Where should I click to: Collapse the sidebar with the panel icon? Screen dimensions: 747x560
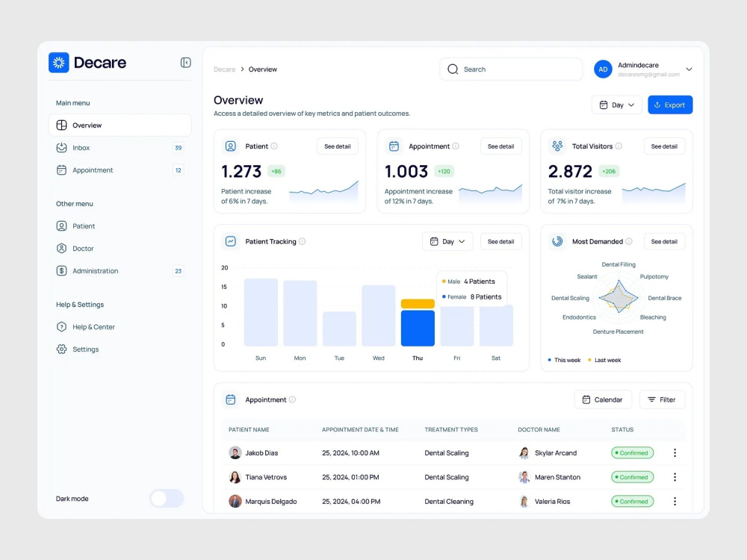tap(186, 63)
